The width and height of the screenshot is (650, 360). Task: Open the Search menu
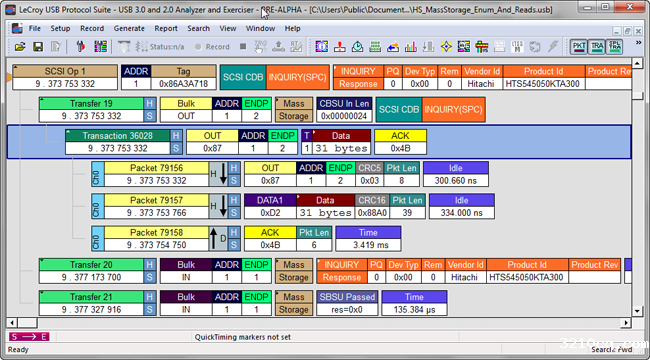(x=199, y=29)
